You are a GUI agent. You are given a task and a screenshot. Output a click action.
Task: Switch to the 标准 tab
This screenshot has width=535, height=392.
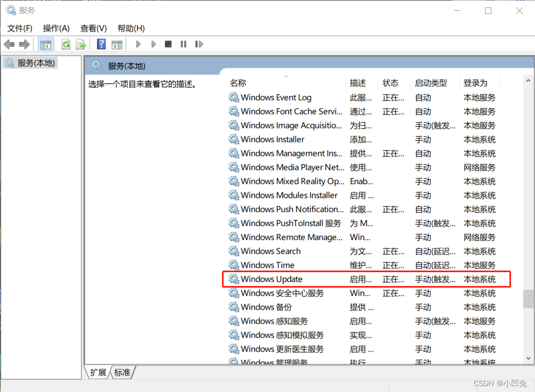[x=122, y=372]
